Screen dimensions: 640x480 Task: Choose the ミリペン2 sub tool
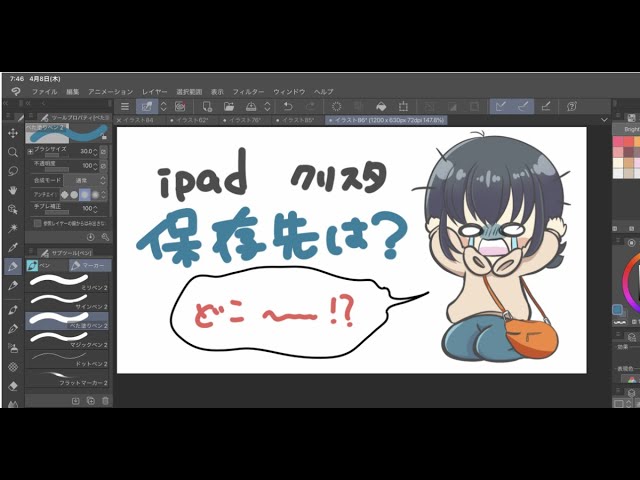(67, 282)
